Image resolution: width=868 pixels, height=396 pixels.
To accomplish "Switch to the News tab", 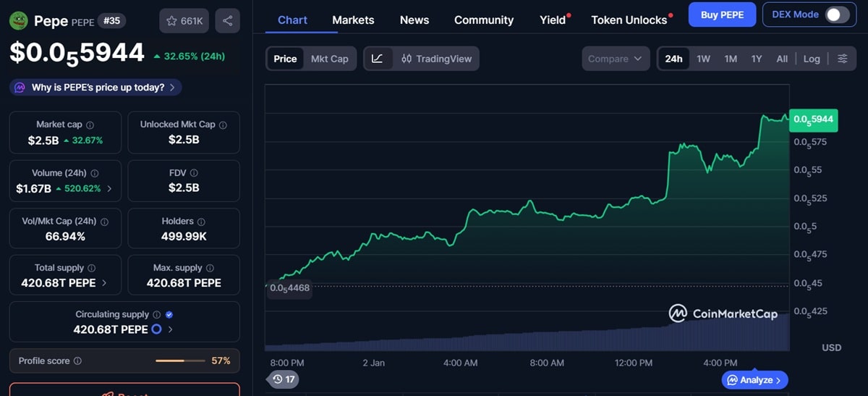I will point(414,20).
